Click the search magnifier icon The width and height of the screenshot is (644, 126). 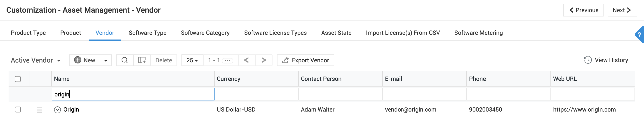pyautogui.click(x=125, y=60)
